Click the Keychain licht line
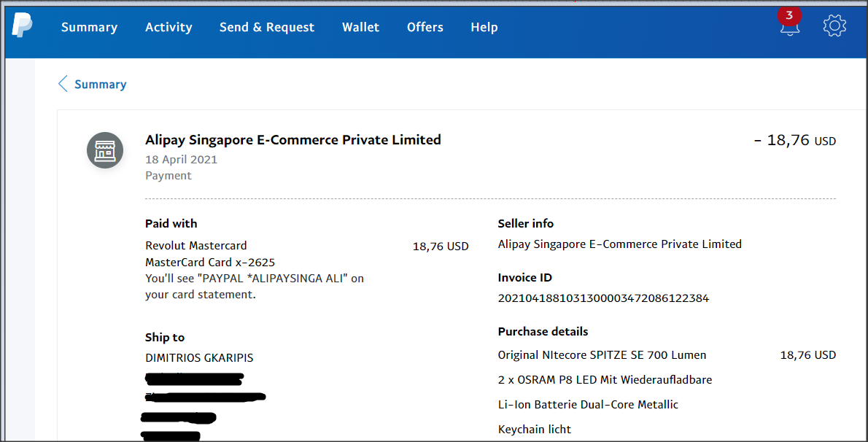This screenshot has width=868, height=442. click(x=534, y=430)
